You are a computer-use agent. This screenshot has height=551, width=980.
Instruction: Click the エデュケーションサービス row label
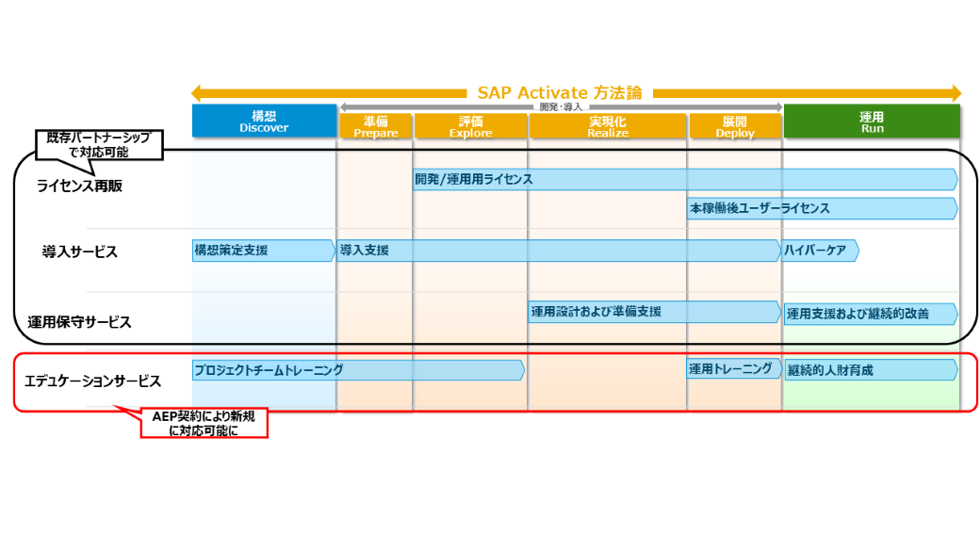tap(92, 381)
